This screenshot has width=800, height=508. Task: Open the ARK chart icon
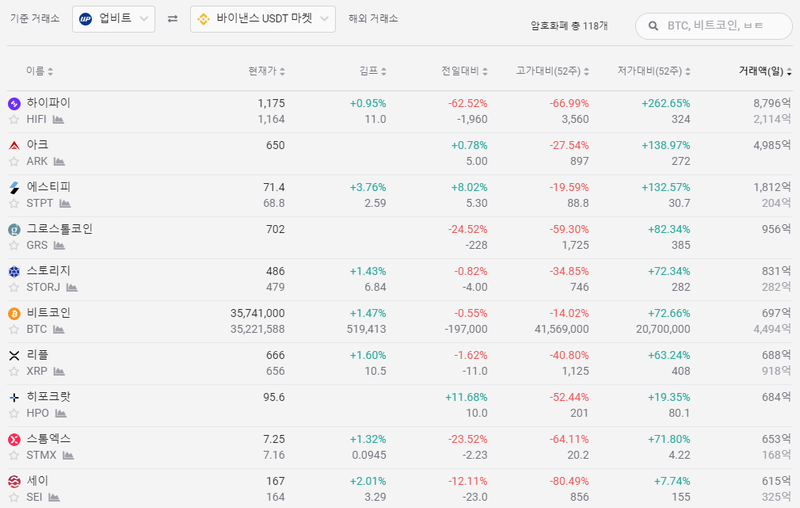(59, 162)
